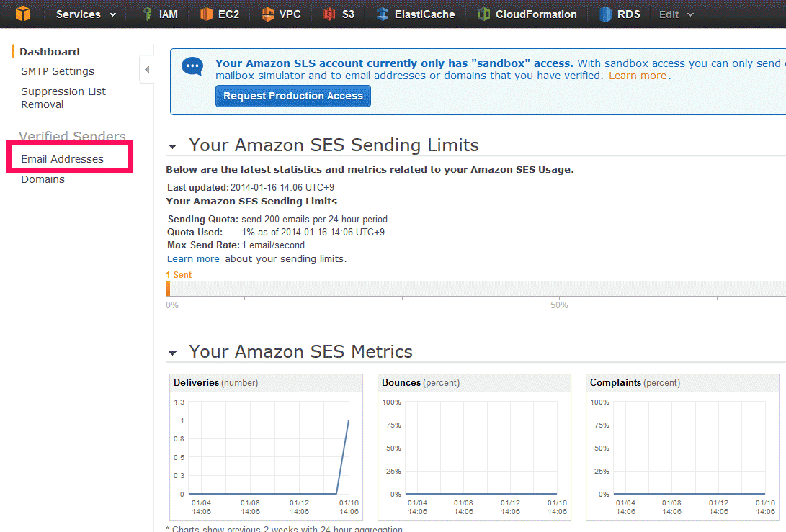The image size is (786, 532).
Task: Click Request Production Access button
Action: tap(293, 96)
